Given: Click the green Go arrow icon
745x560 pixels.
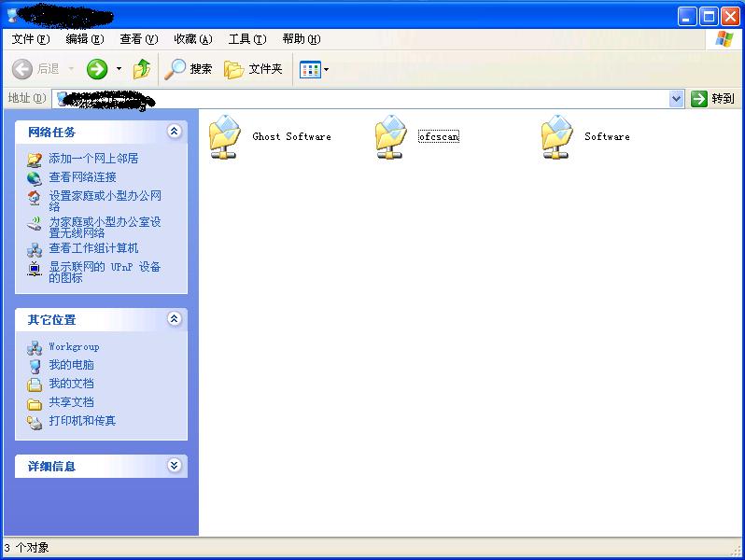Looking at the screenshot, I should tap(699, 99).
